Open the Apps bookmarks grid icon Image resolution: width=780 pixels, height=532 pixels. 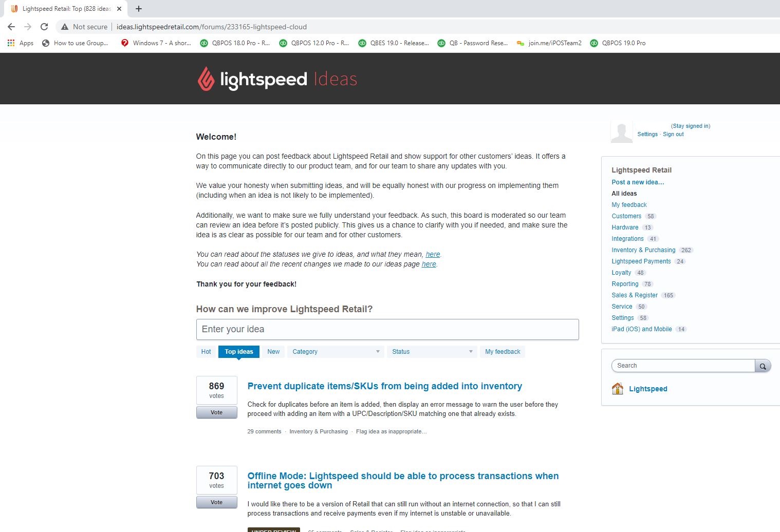pyautogui.click(x=11, y=43)
